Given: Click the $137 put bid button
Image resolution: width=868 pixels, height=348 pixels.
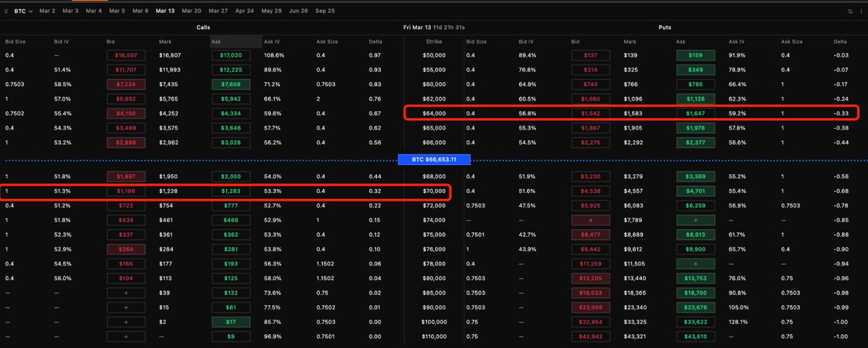Looking at the screenshot, I should (x=592, y=55).
